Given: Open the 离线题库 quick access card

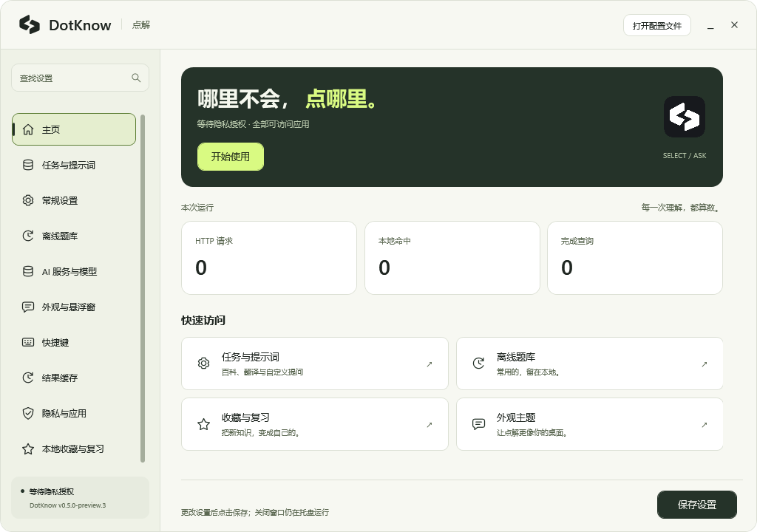Looking at the screenshot, I should (x=589, y=364).
